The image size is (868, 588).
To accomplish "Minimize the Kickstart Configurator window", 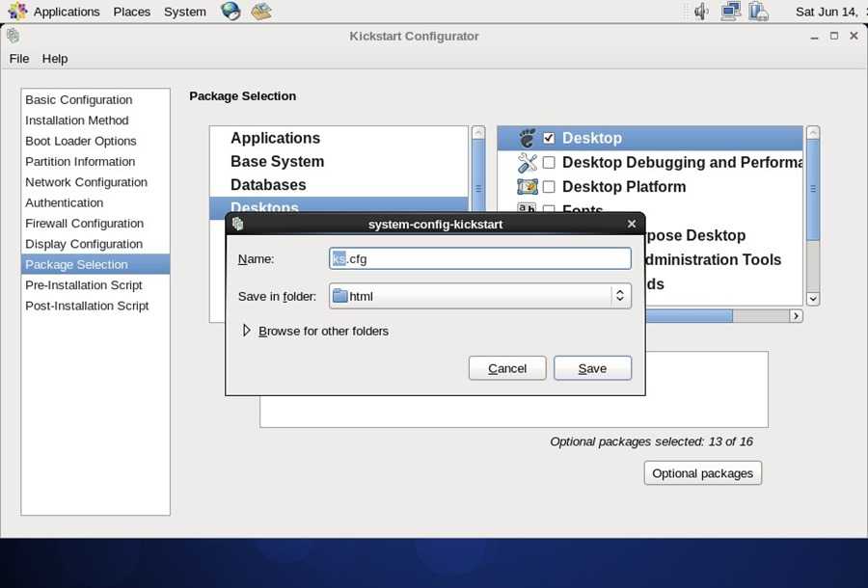I will (x=814, y=36).
